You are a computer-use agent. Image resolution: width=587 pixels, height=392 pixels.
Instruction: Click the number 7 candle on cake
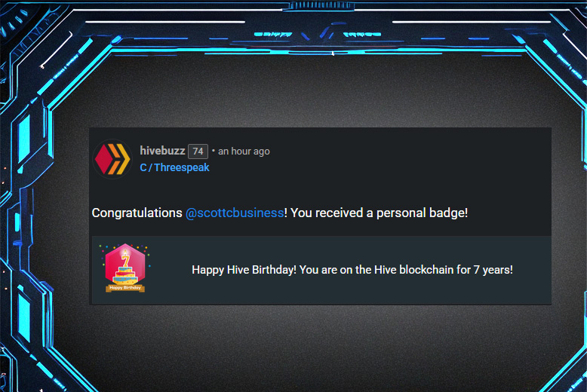pyautogui.click(x=126, y=259)
